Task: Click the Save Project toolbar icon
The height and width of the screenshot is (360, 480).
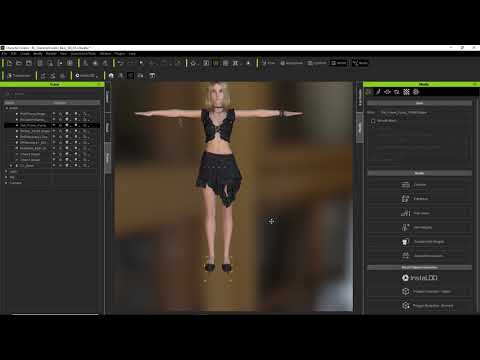Action: tap(29, 63)
